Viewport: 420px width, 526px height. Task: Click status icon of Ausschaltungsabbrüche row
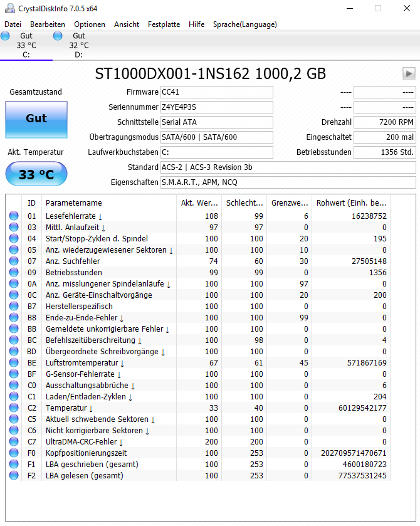click(14, 386)
